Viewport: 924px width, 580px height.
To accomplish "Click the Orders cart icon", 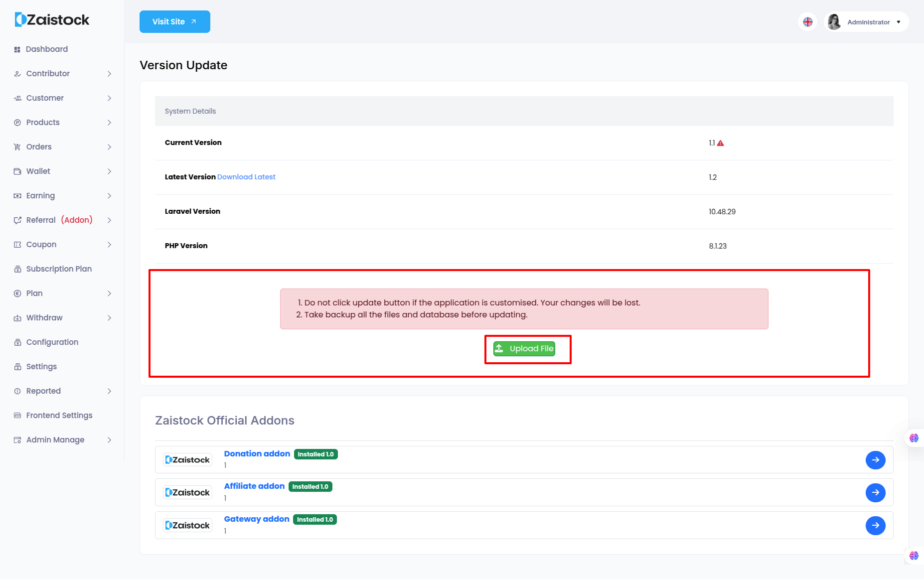I will point(17,147).
